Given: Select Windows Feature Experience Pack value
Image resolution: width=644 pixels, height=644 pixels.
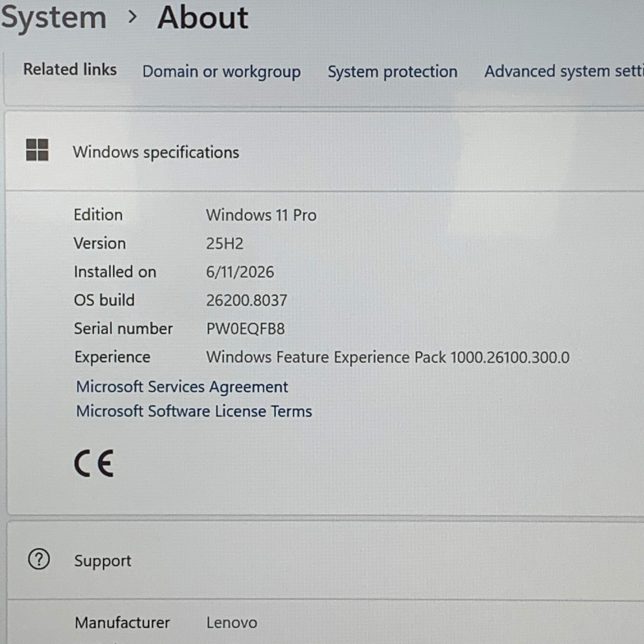Looking at the screenshot, I should pos(388,357).
